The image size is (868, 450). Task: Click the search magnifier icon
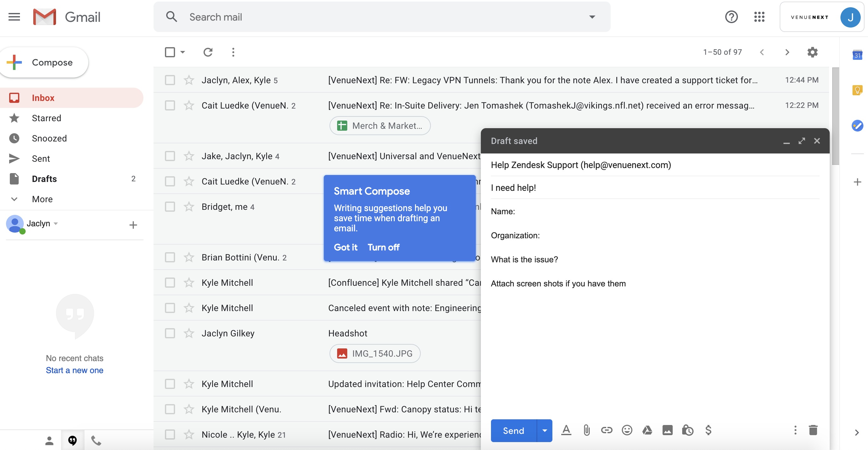click(172, 17)
